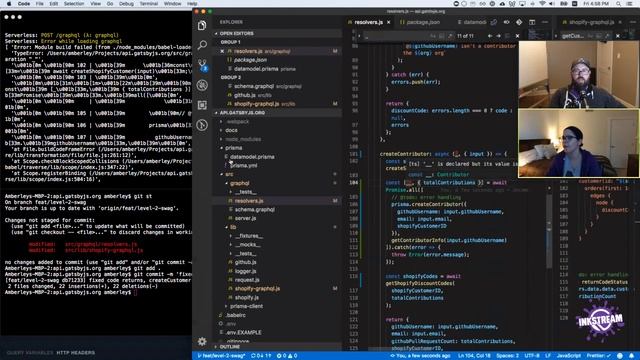
Task: Click Ln 104, Col 18 in status bar
Action: (x=474, y=356)
